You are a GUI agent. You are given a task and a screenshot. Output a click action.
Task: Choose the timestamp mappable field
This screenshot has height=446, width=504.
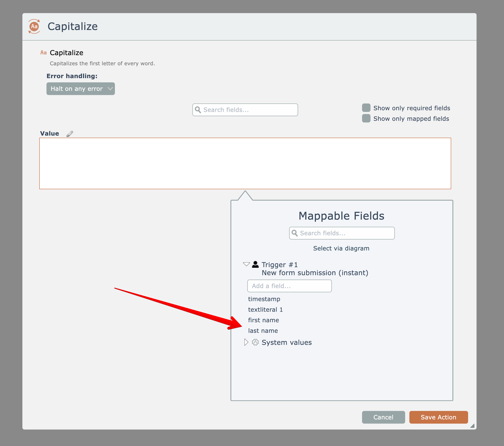point(264,299)
